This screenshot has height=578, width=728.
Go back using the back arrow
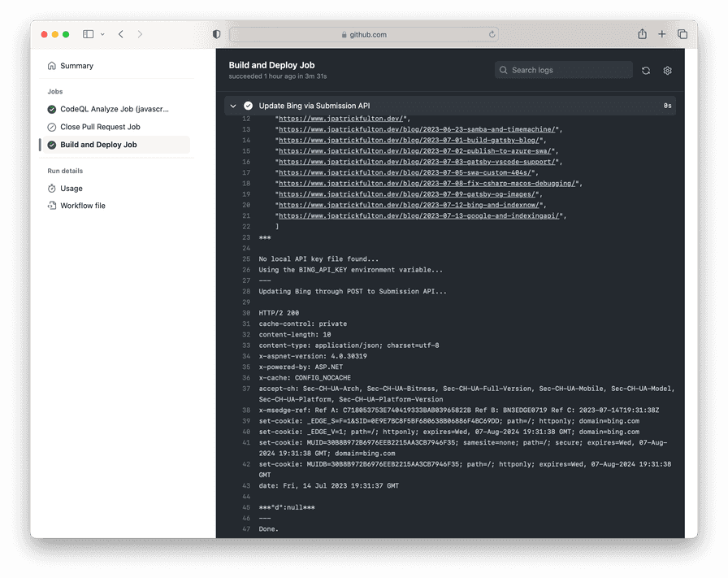(120, 34)
